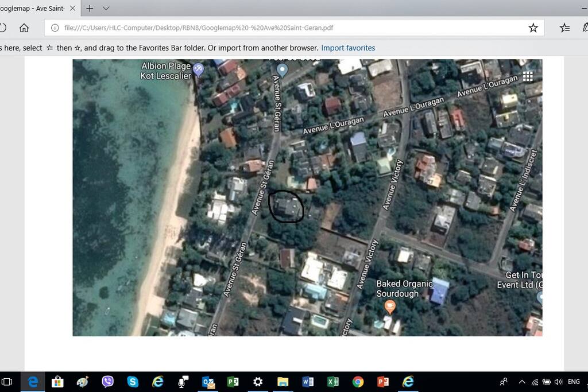The width and height of the screenshot is (588, 392).
Task: Open the Internet Explorer icon beside PowerPoint
Action: pyautogui.click(x=408, y=382)
